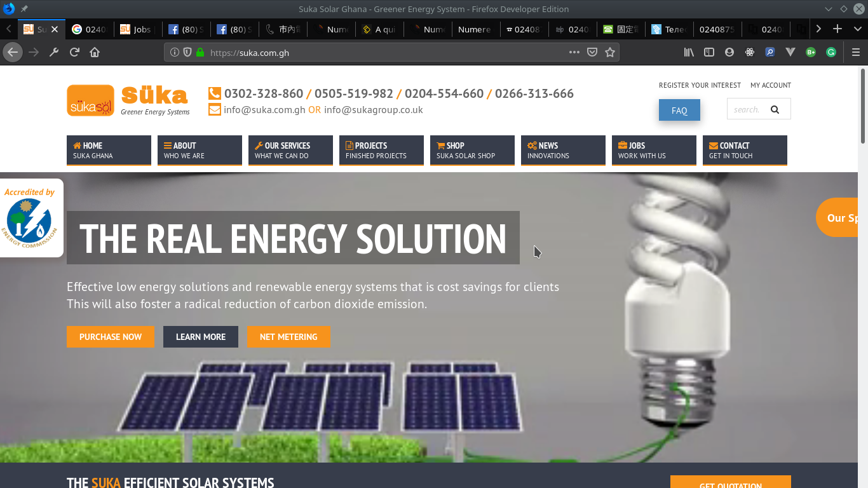This screenshot has height=488, width=868.
Task: Open the MY ACCOUNT link
Action: pyautogui.click(x=771, y=85)
